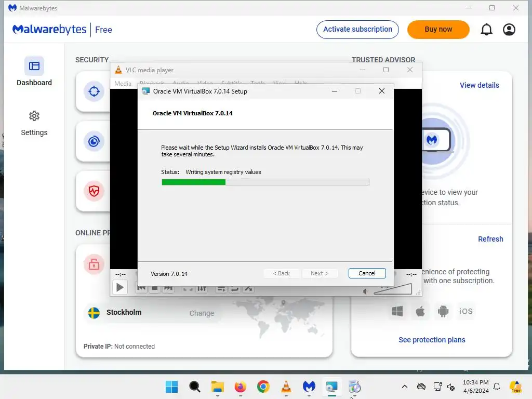Open View details in Trusted Advisor
This screenshot has height=399, width=532.
point(479,85)
